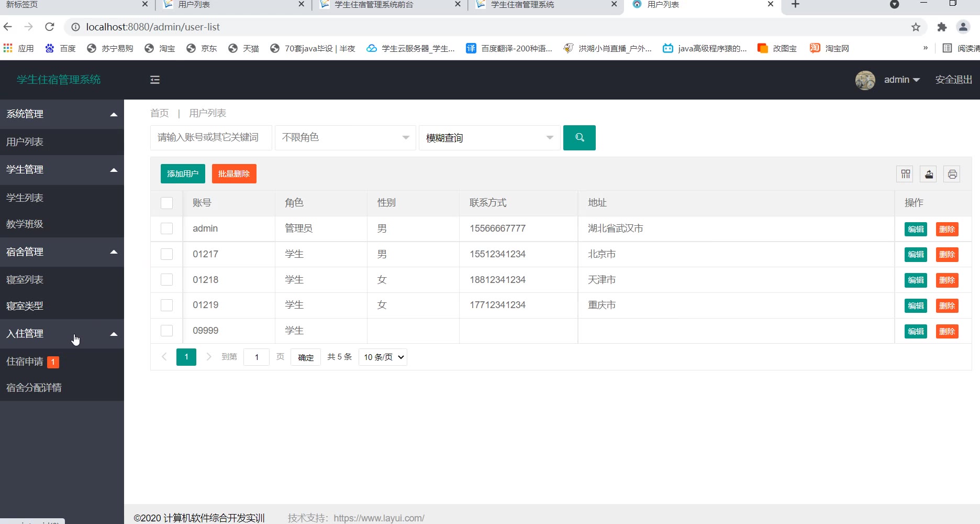Open 用户列表 in the sidebar
This screenshot has height=524, width=980.
tap(62, 142)
